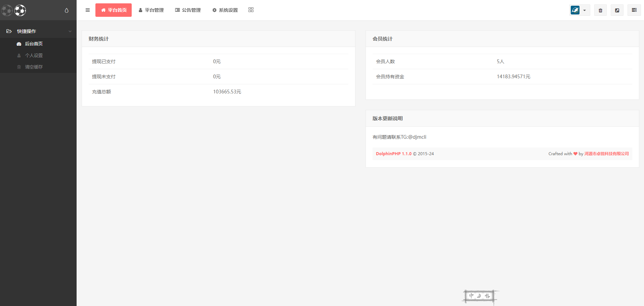Toggle the sidebar with the hamburger icon
644x306 pixels.
(x=88, y=10)
